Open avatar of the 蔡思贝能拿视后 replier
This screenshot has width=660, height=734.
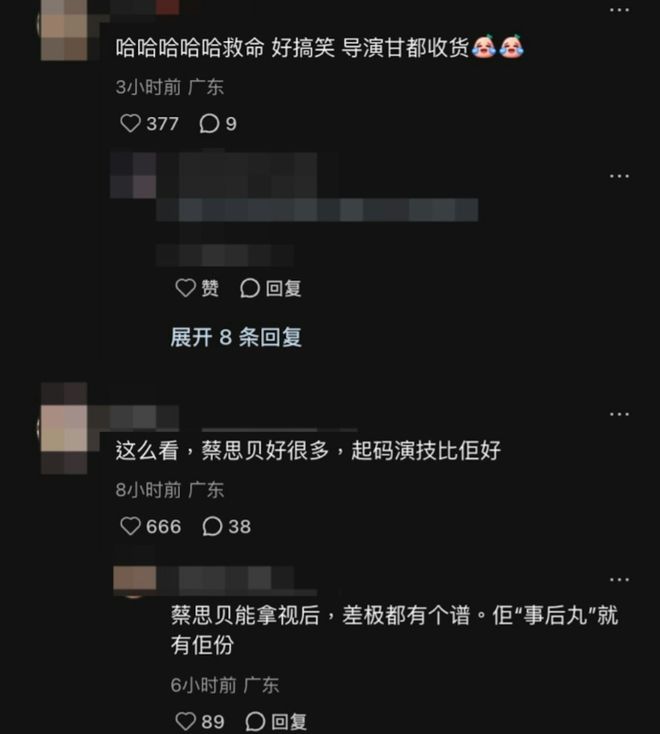point(135,580)
